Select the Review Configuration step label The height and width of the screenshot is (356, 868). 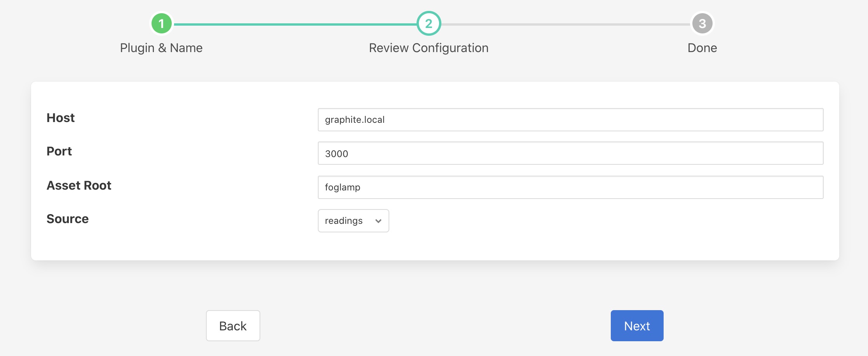pos(429,48)
